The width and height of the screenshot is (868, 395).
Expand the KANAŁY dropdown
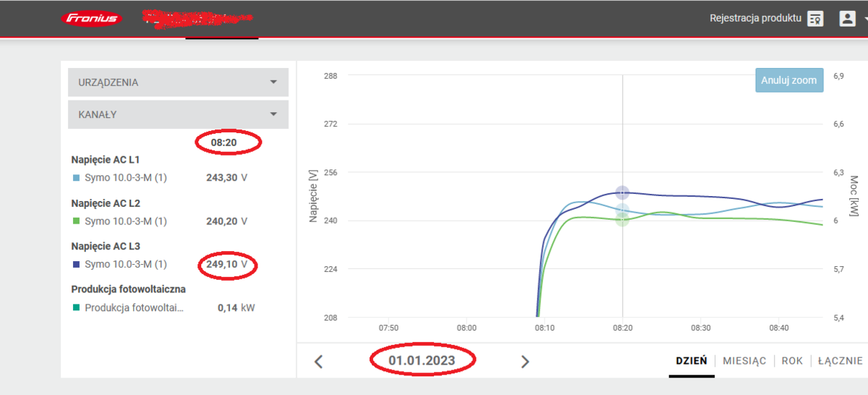pos(178,114)
